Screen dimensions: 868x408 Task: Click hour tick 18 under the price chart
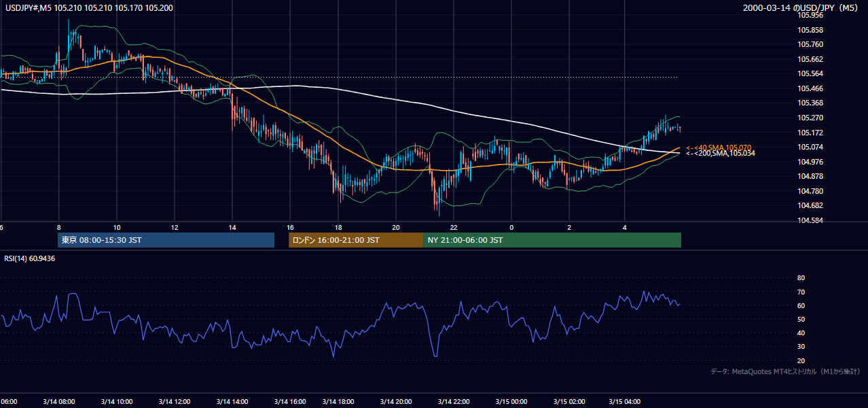pyautogui.click(x=338, y=227)
